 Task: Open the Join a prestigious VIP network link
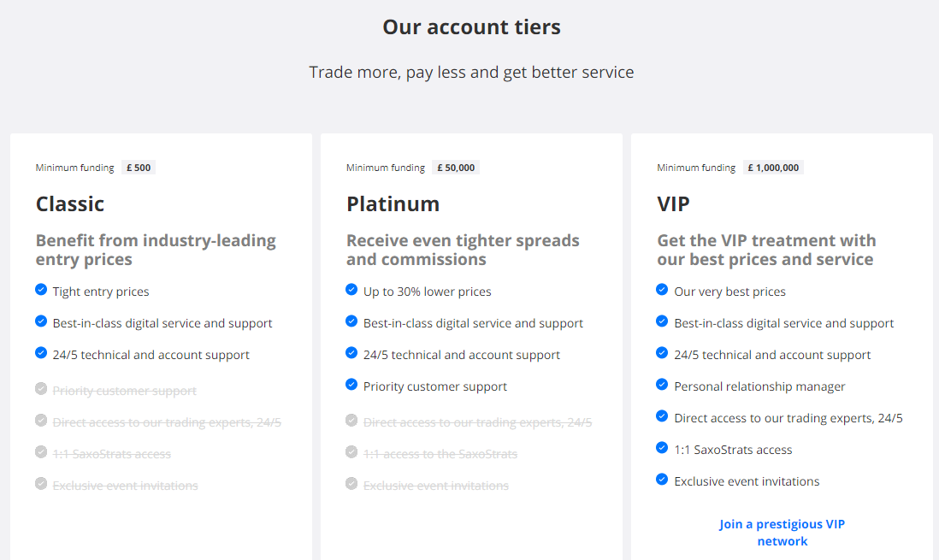[782, 532]
